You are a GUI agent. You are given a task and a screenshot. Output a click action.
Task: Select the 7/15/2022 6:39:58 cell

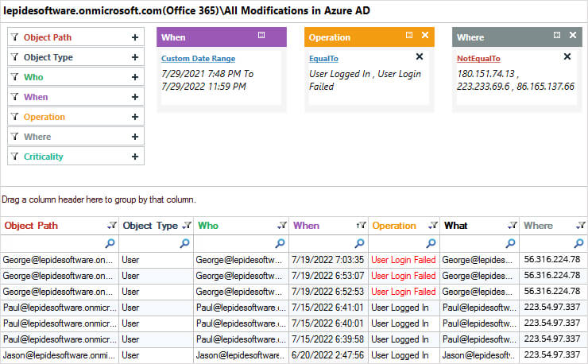pyautogui.click(x=328, y=339)
